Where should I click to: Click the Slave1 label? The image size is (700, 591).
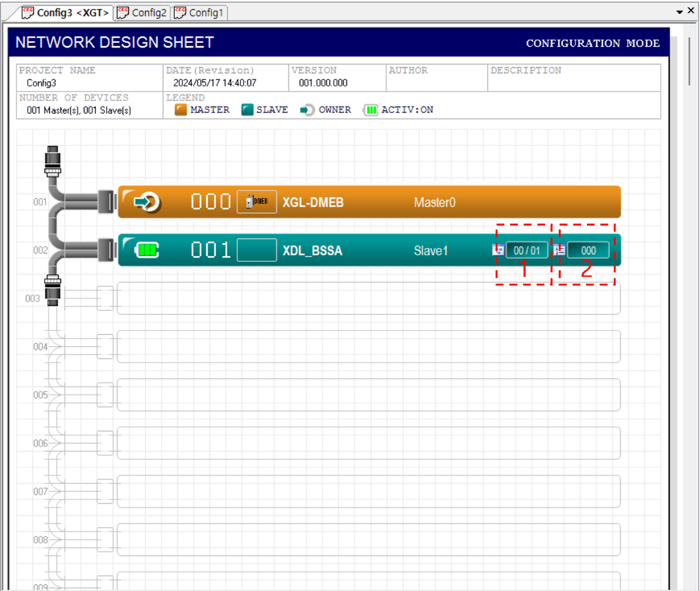pyautogui.click(x=430, y=250)
